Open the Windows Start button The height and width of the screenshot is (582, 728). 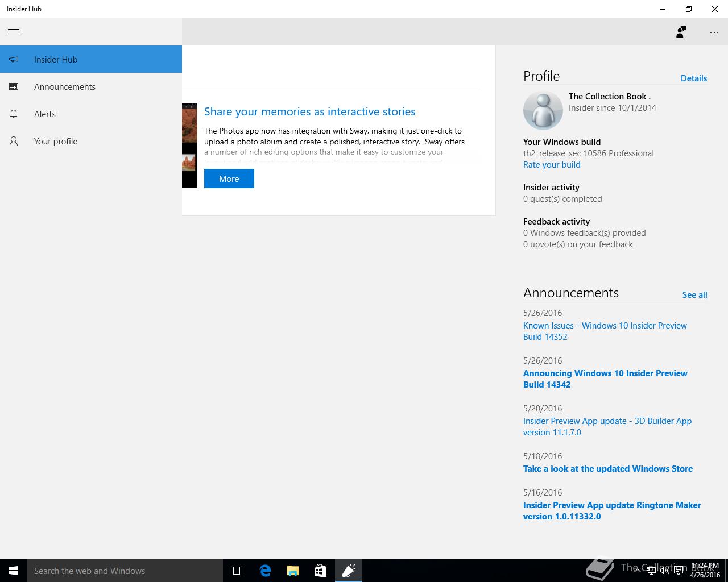14,571
